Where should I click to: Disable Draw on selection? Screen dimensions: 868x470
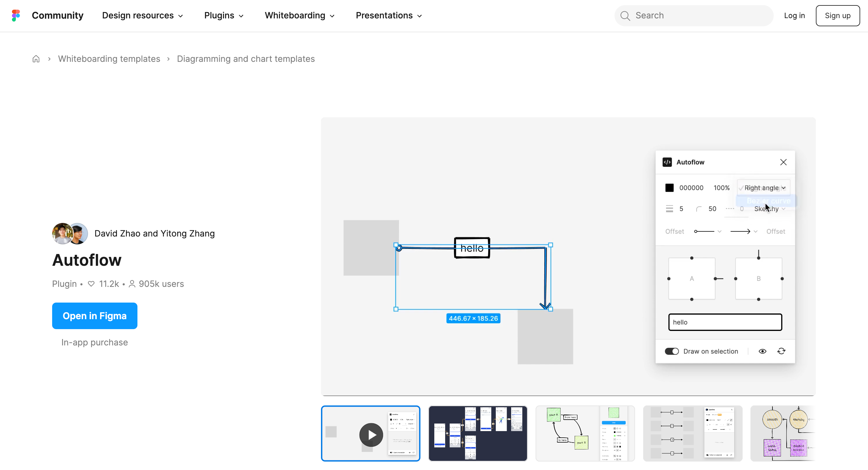click(672, 351)
